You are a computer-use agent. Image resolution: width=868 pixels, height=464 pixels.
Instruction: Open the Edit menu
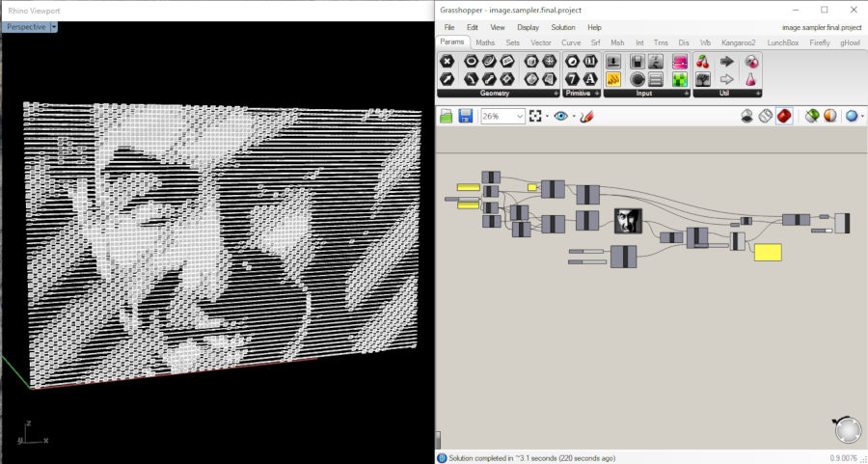[x=473, y=27]
